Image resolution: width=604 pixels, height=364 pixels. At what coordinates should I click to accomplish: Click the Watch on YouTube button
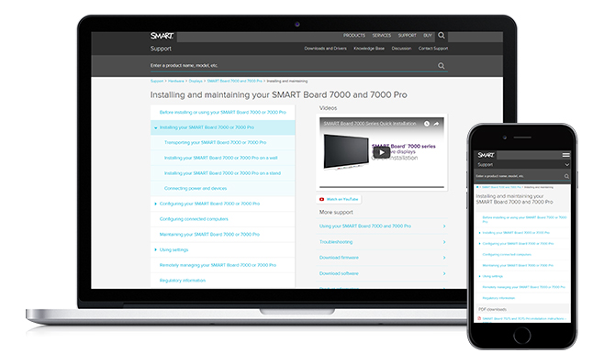pos(339,199)
